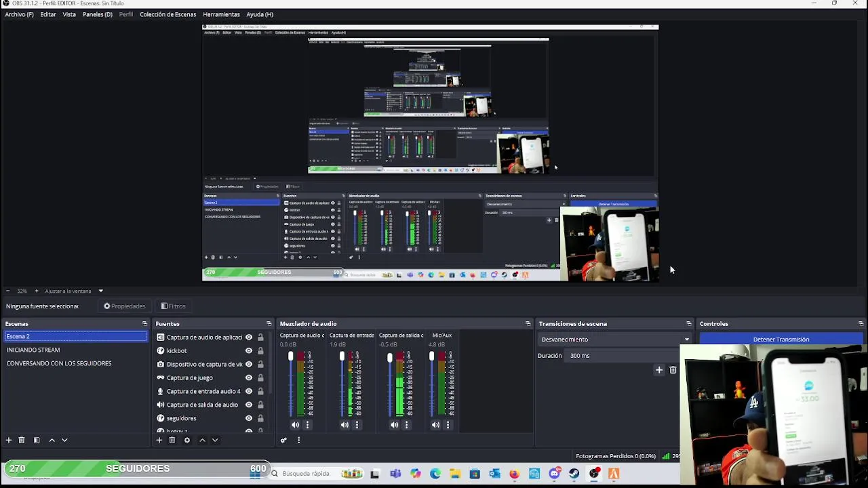The image size is (868, 488).
Task: Open Herramientas menu
Action: [221, 14]
